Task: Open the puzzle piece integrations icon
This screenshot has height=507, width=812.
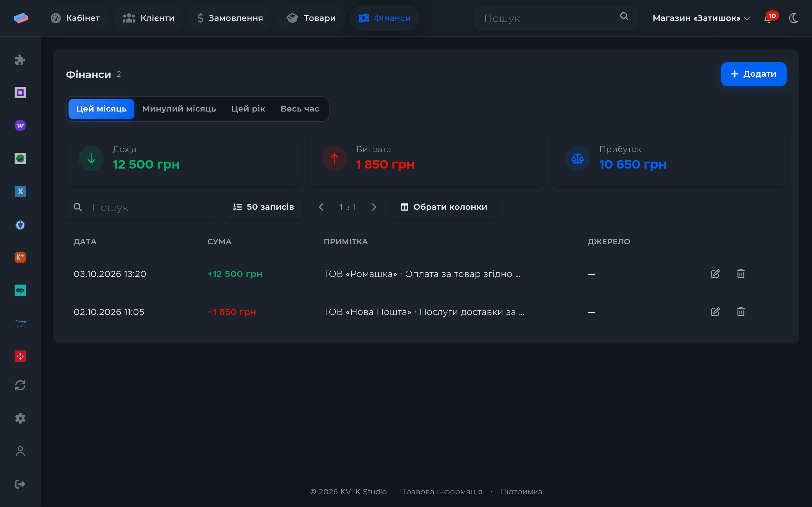Action: click(20, 60)
